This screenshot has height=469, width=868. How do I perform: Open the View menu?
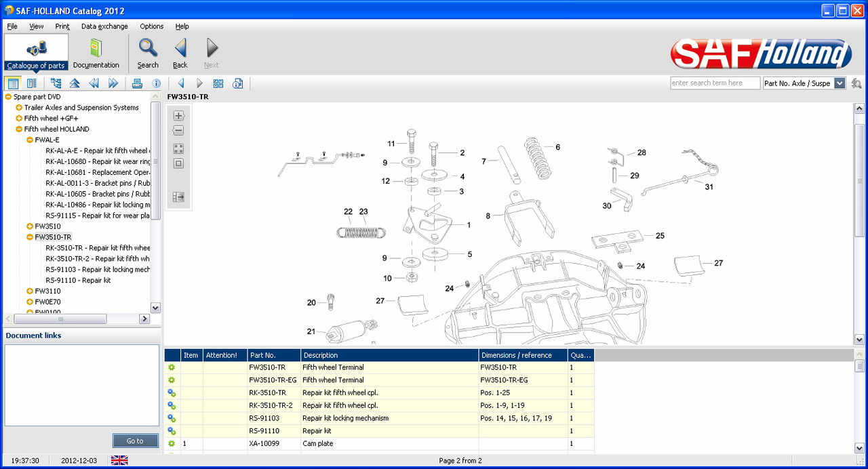coord(37,26)
